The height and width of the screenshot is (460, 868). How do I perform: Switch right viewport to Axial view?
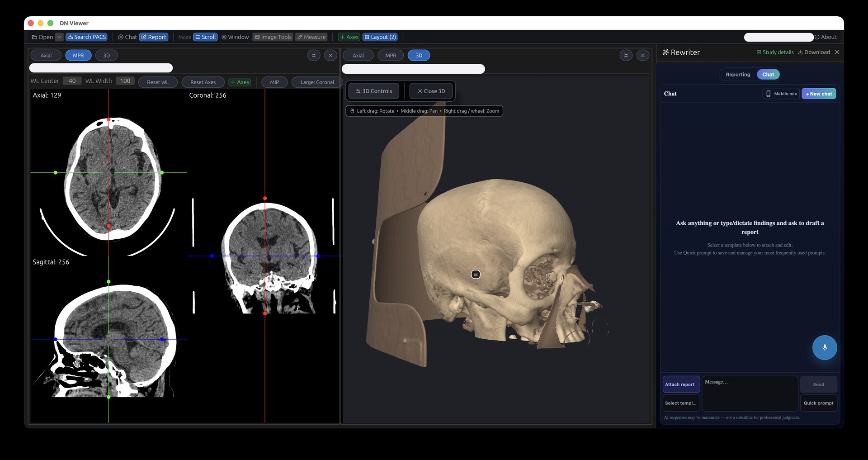coord(359,56)
